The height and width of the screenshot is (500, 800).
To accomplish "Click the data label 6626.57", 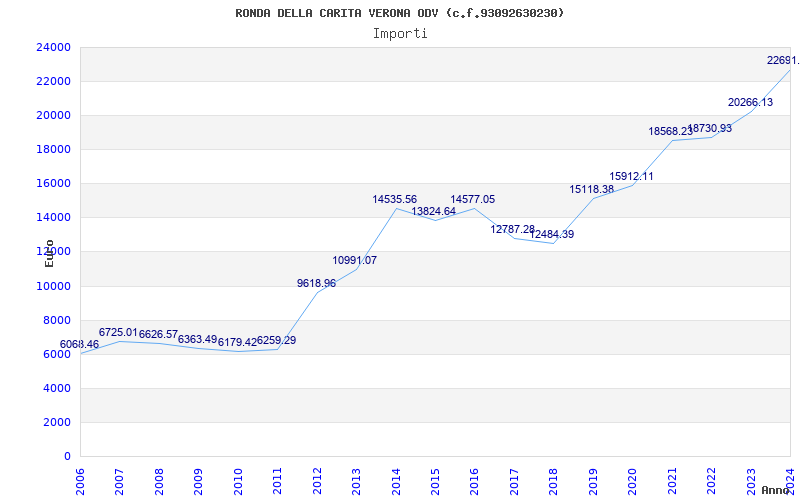I will [x=158, y=335].
